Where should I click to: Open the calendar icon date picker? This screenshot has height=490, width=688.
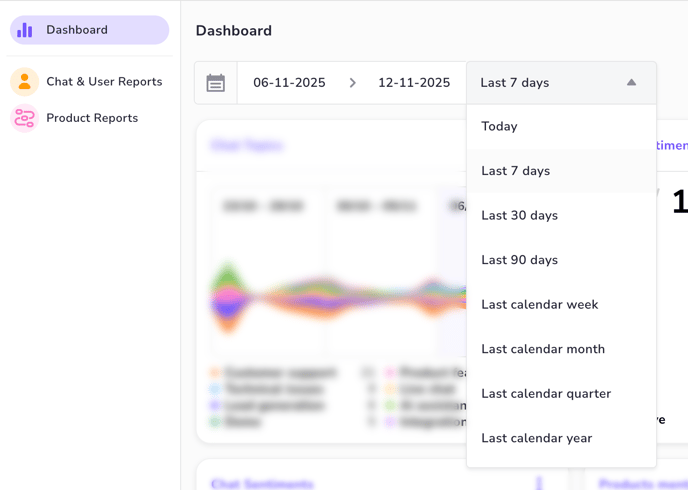(216, 83)
